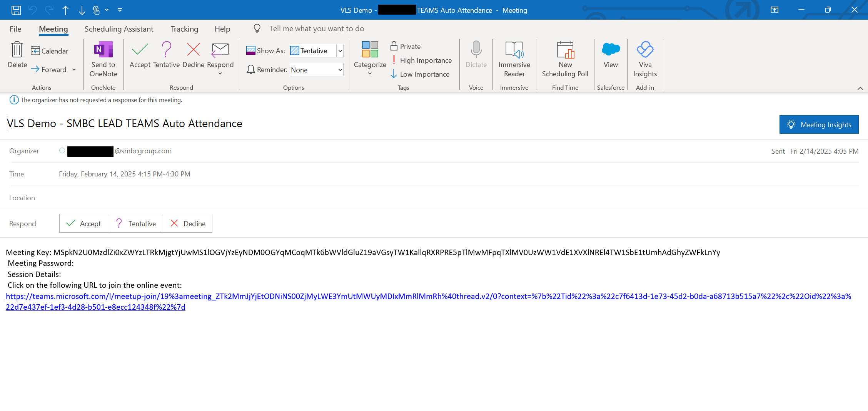Screen dimensions: 868x411
Task: Switch to Tracking tab
Action: [184, 29]
